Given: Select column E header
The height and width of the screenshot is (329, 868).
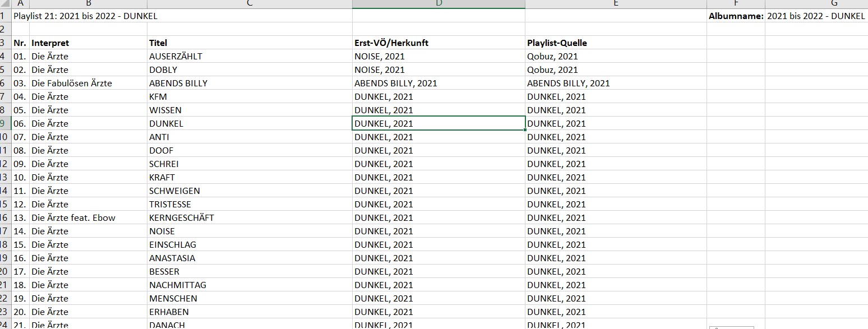Looking at the screenshot, I should point(616,4).
